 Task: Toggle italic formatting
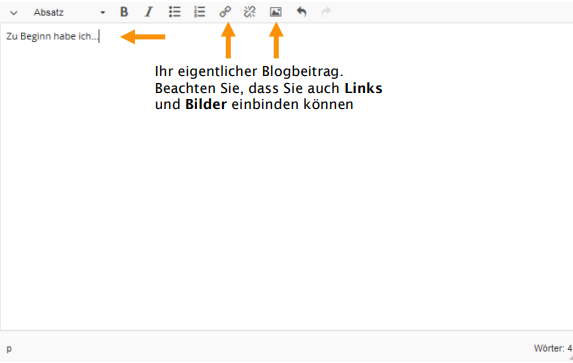(x=149, y=12)
